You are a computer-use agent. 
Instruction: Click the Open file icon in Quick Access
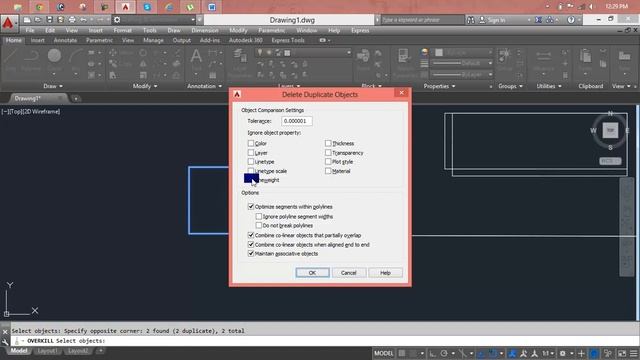(x=38, y=20)
